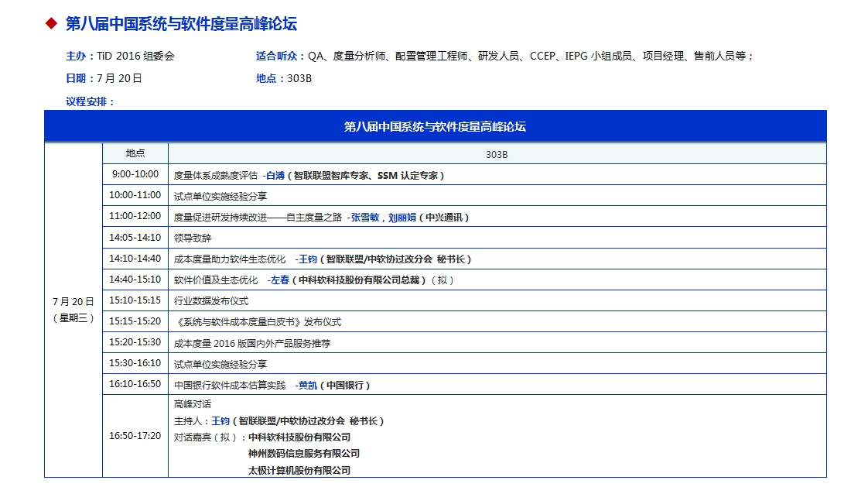The width and height of the screenshot is (868, 494).
Task: Click 王钧 in the 14:10-14:40 session row
Action: coord(308,259)
